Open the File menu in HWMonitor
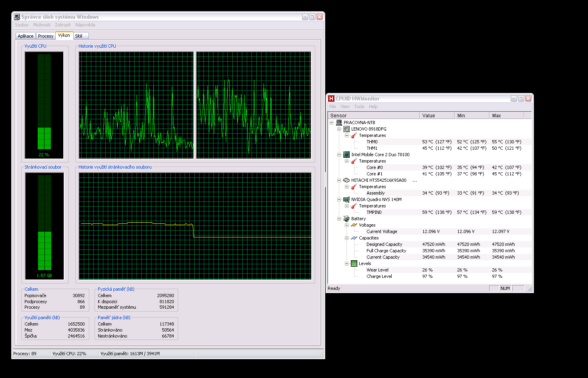The width and height of the screenshot is (588, 378). tap(332, 107)
